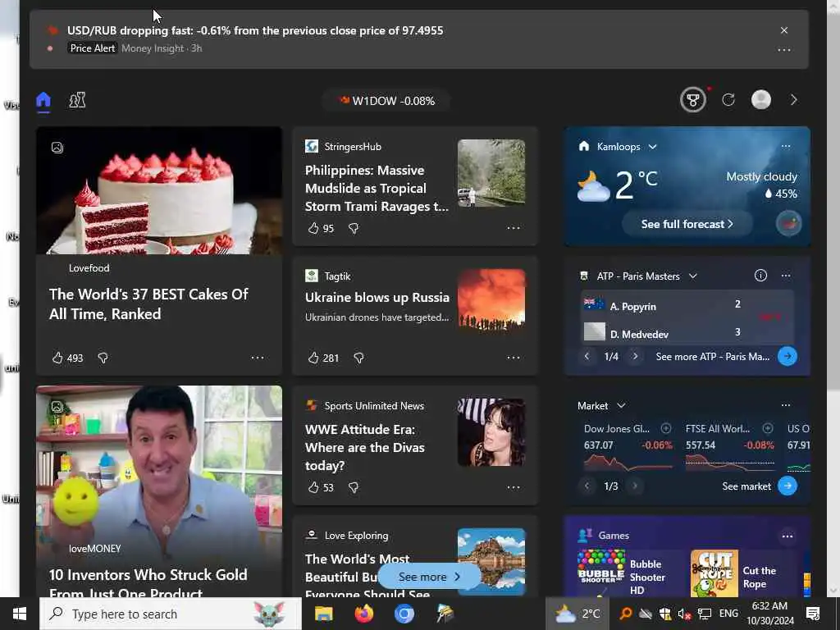This screenshot has height=630, width=840.
Task: Open more options on the ATP card
Action: [x=786, y=276]
